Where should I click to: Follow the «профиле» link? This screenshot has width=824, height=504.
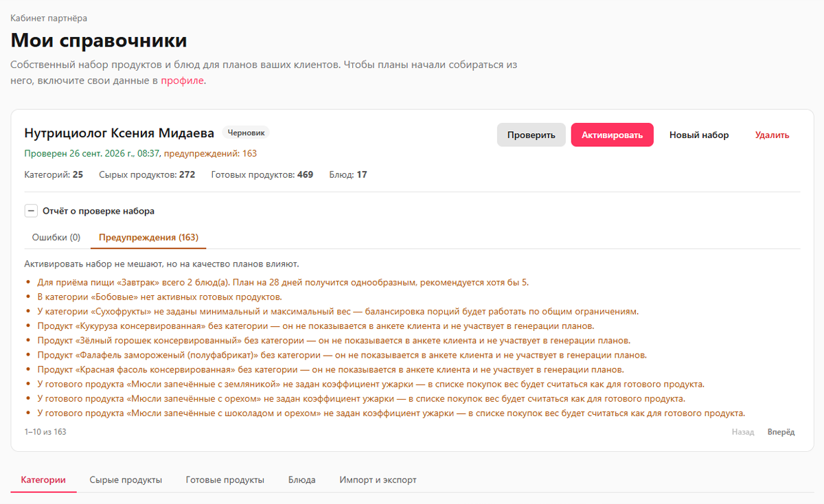[183, 81]
